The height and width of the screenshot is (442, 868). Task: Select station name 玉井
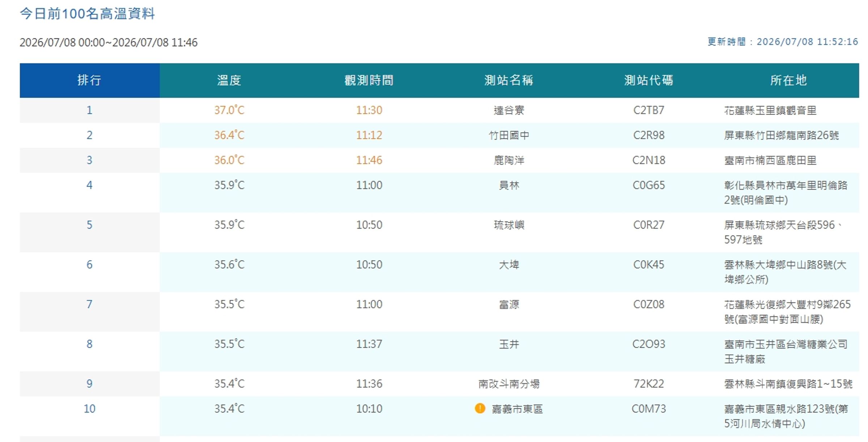click(x=509, y=344)
